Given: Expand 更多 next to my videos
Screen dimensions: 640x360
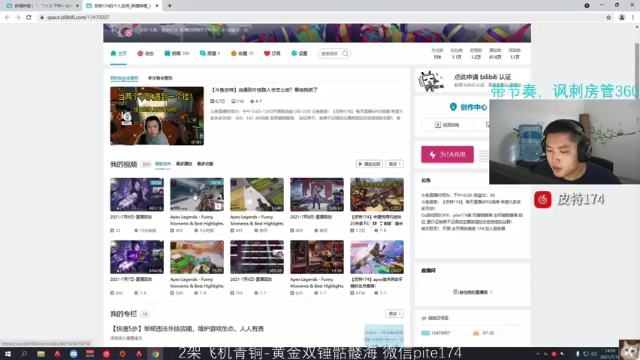Looking at the screenshot, I should pos(394,164).
